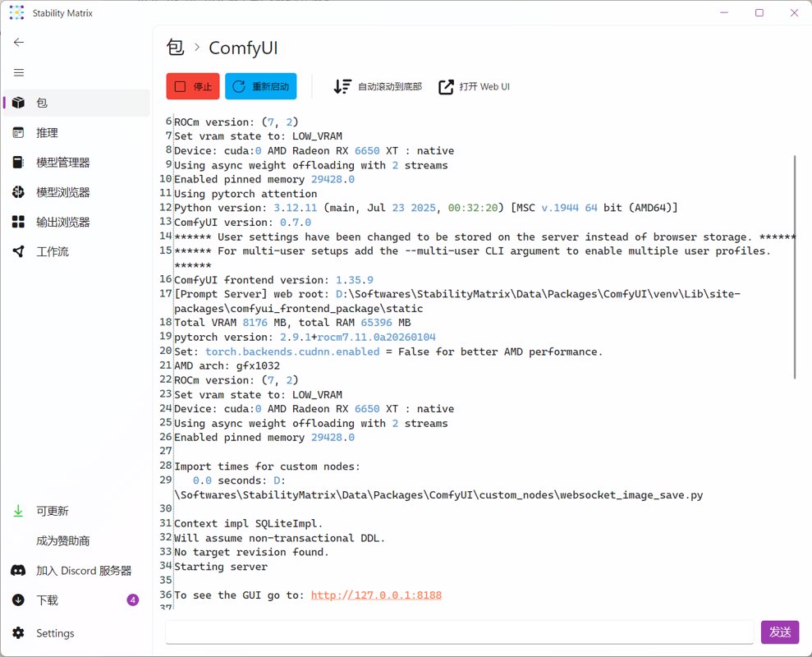Click the Discord logo icon
The width and height of the screenshot is (812, 657).
18,571
